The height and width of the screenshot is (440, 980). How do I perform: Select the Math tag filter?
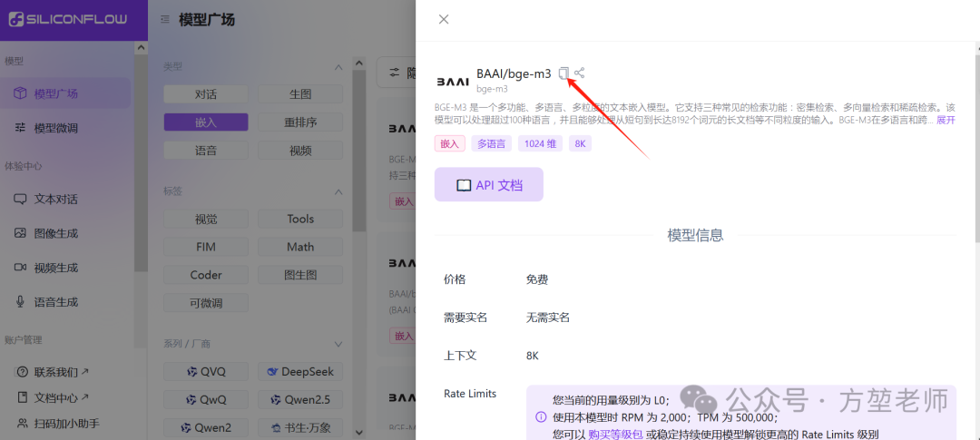(300, 247)
